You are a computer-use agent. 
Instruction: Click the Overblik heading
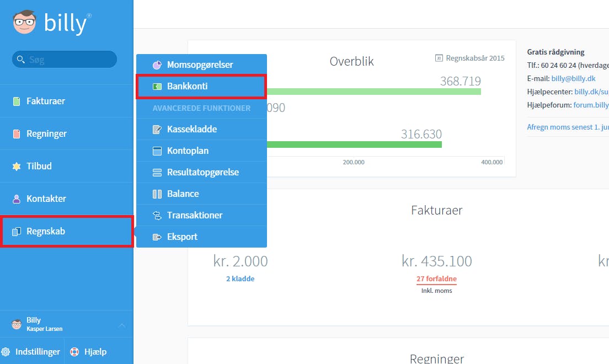click(x=351, y=61)
